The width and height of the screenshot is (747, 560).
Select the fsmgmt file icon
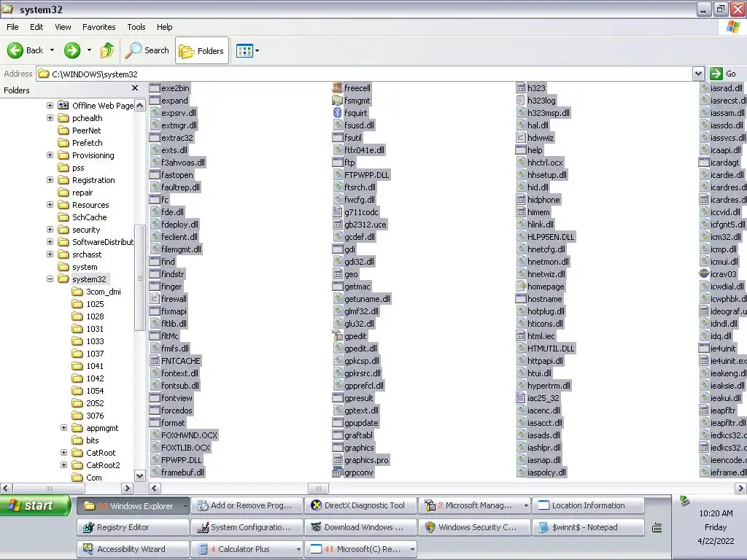pos(337,100)
